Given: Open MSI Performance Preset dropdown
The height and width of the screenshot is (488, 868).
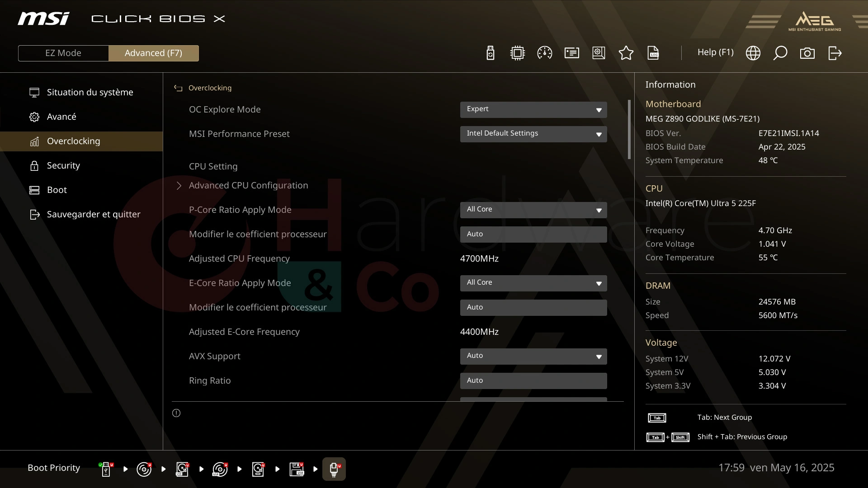Looking at the screenshot, I should click(533, 134).
